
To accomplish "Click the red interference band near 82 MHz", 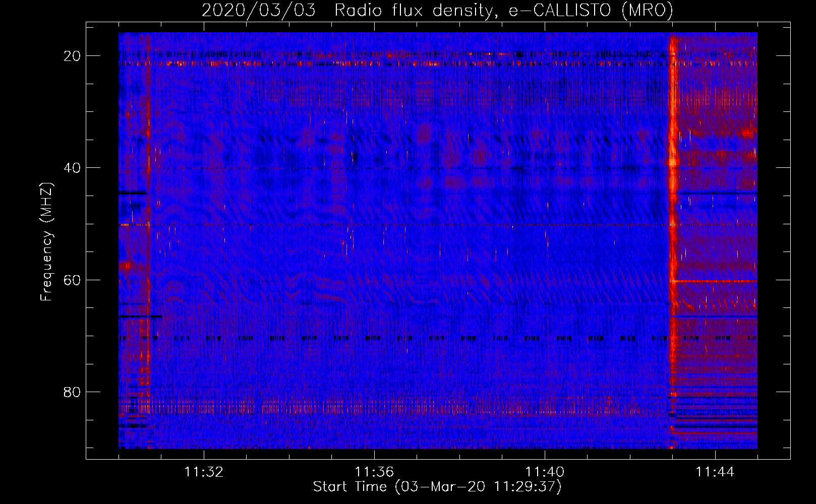I will tap(393, 406).
